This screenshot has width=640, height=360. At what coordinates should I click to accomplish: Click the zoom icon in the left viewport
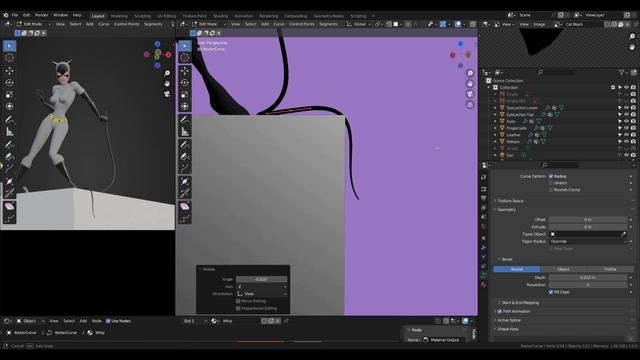pyautogui.click(x=167, y=73)
